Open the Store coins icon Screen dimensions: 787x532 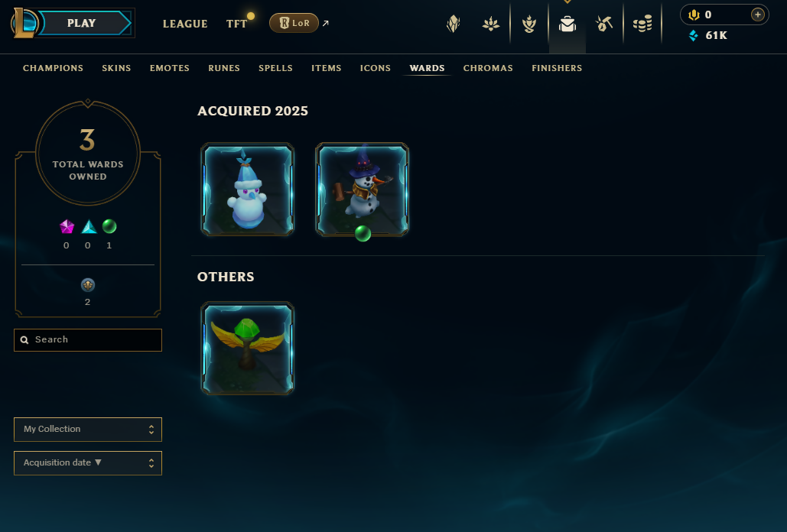click(642, 24)
